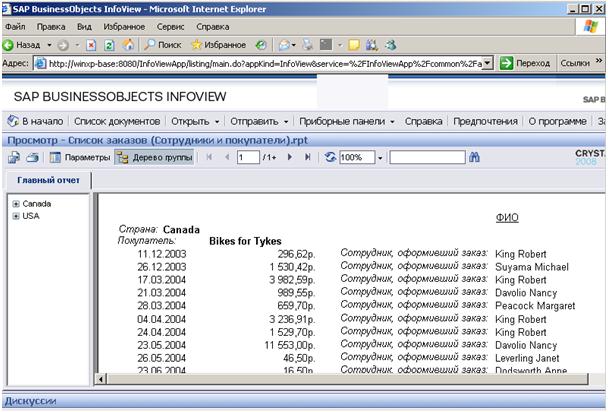Open the Приборные панели dropdown
The width and height of the screenshot is (608, 412).
pyautogui.click(x=347, y=121)
